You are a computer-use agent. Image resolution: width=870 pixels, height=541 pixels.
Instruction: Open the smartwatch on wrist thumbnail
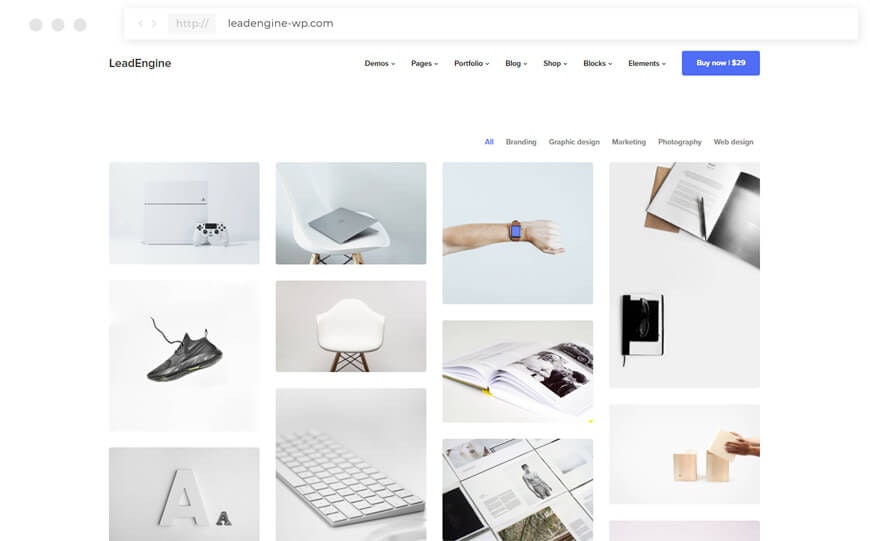coord(518,233)
